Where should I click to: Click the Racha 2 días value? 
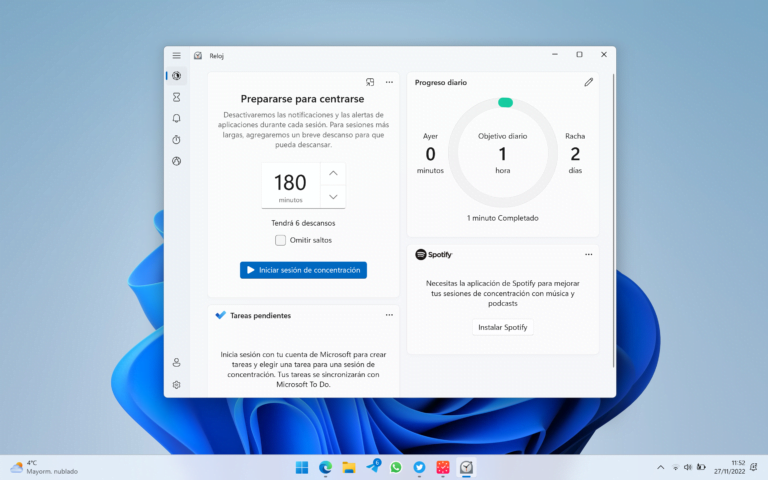coord(575,154)
